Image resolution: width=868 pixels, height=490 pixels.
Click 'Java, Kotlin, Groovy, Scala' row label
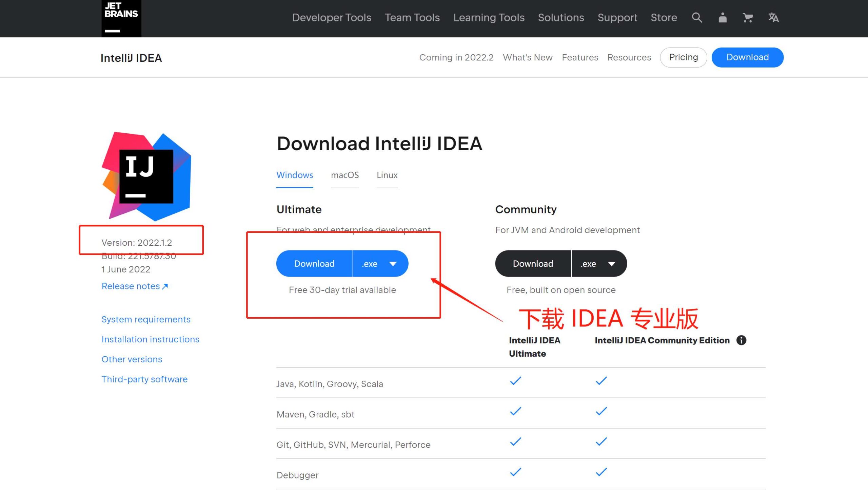(330, 384)
